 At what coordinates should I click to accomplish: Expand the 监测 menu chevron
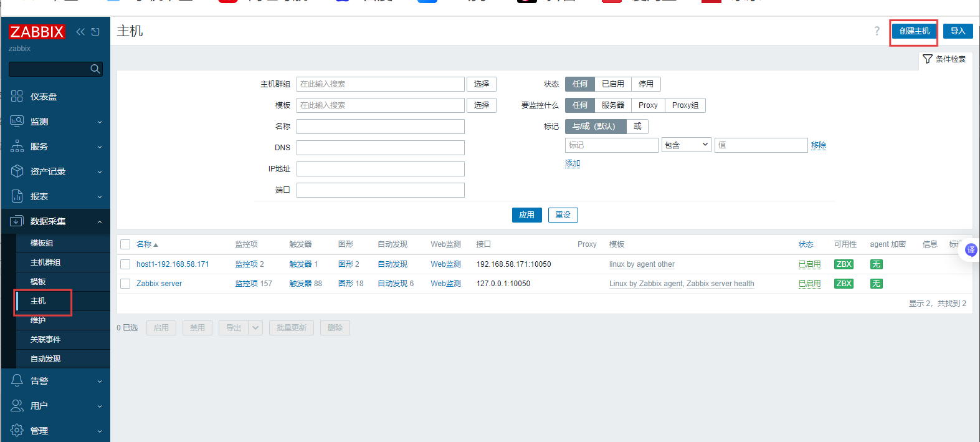pyautogui.click(x=100, y=122)
